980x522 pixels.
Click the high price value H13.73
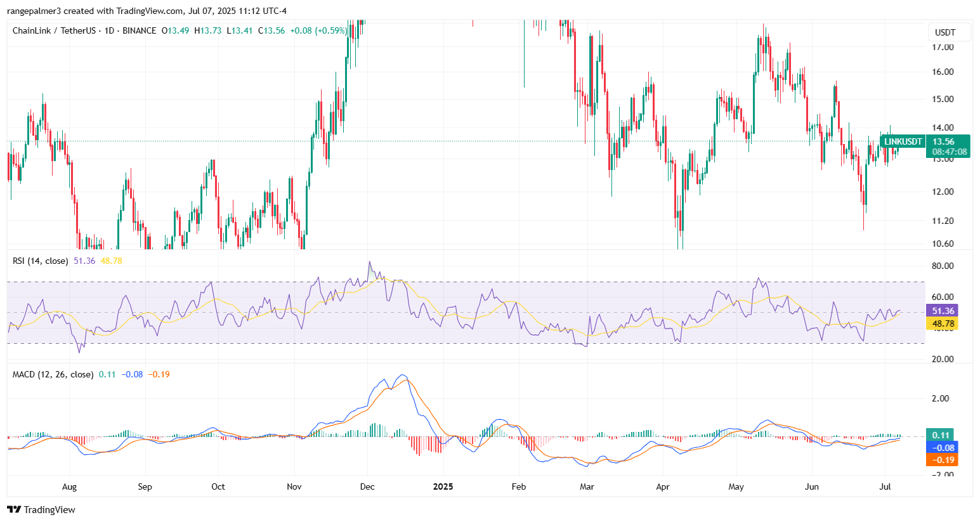[x=207, y=30]
